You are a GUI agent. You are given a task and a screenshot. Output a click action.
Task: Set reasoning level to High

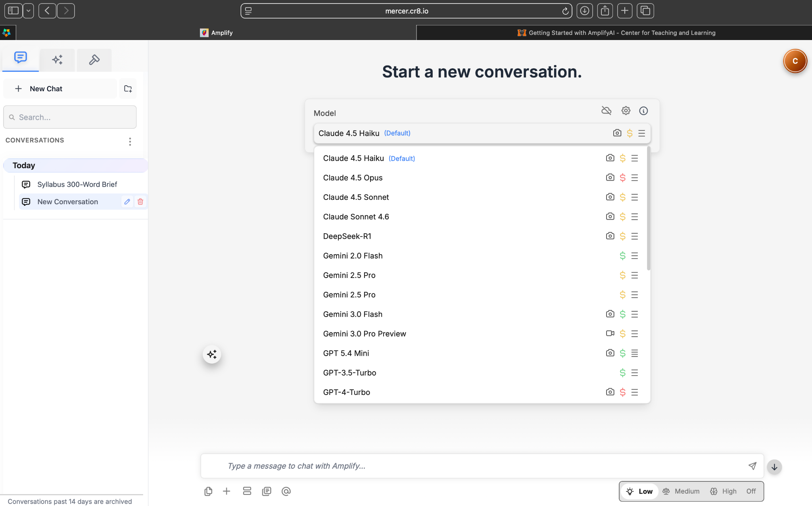(723, 491)
